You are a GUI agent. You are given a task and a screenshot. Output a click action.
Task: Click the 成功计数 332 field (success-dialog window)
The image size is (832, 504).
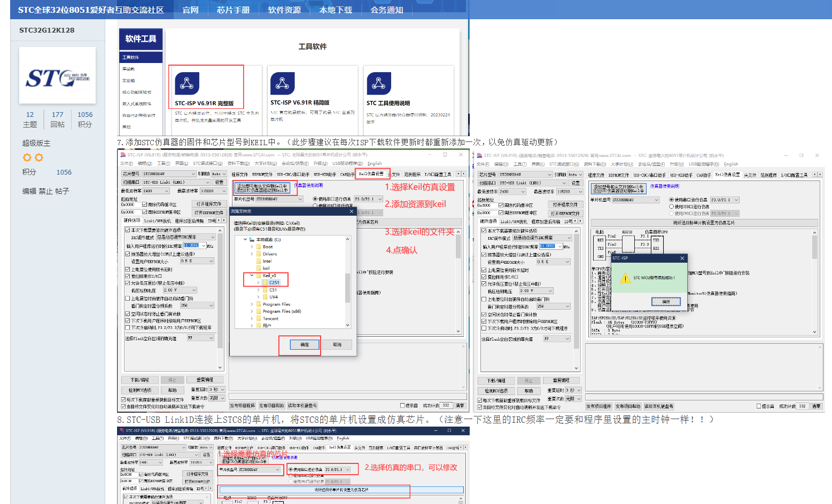coord(802,406)
